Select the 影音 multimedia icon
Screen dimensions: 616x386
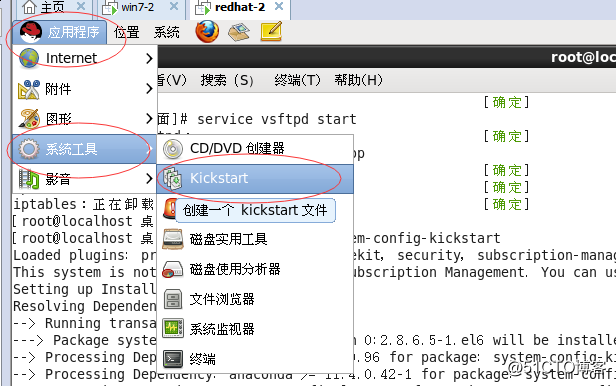tap(29, 179)
